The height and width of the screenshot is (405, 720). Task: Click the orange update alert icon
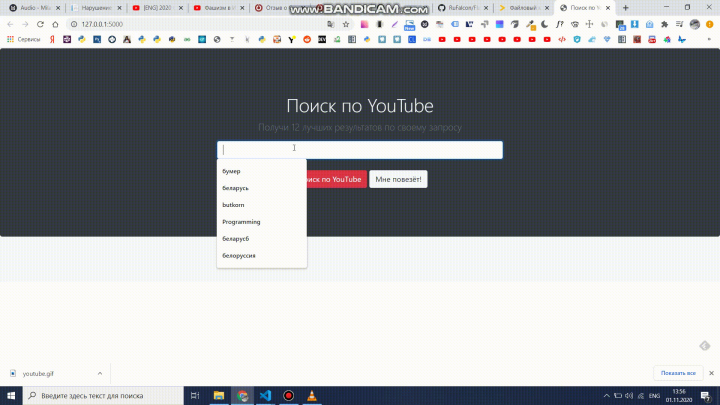(709, 24)
